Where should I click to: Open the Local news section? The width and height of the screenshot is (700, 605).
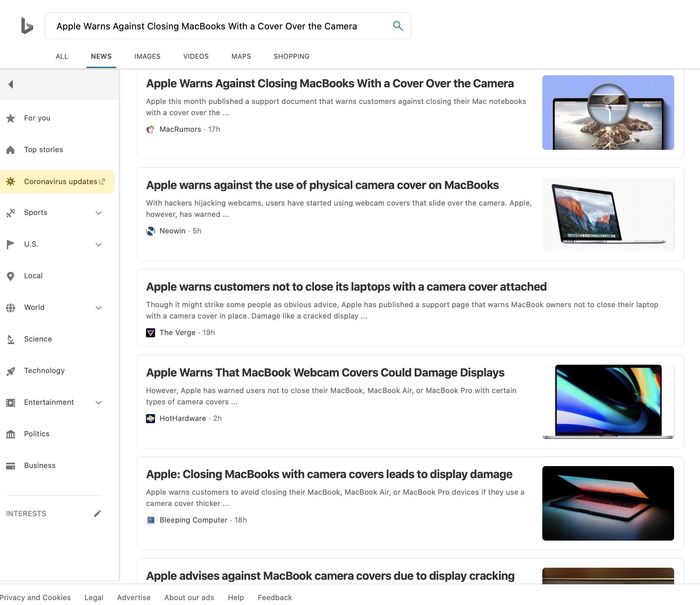pos(33,276)
